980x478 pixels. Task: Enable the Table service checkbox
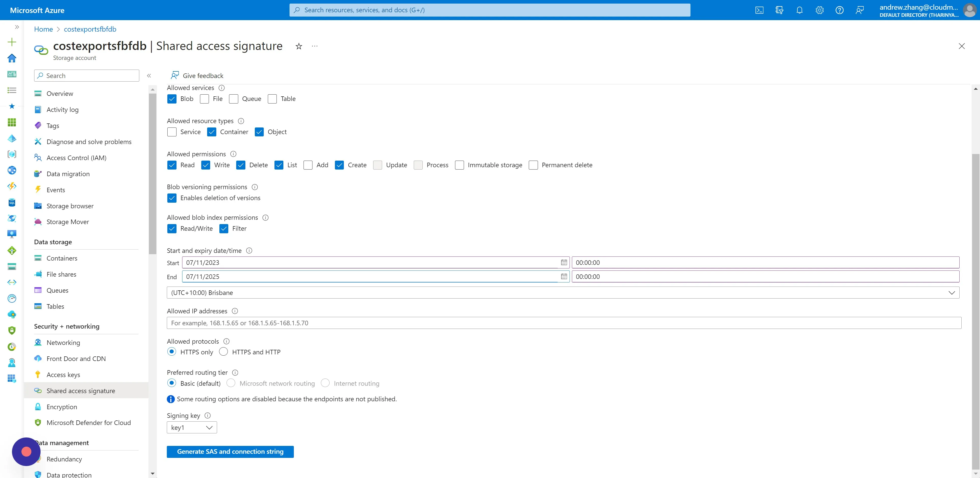tap(272, 99)
